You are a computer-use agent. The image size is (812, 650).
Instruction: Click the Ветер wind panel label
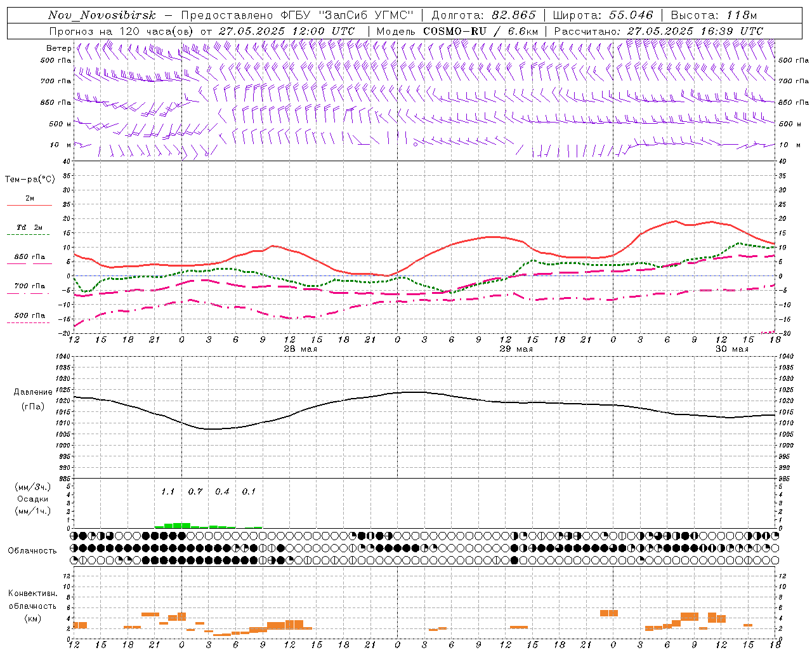pos(58,48)
